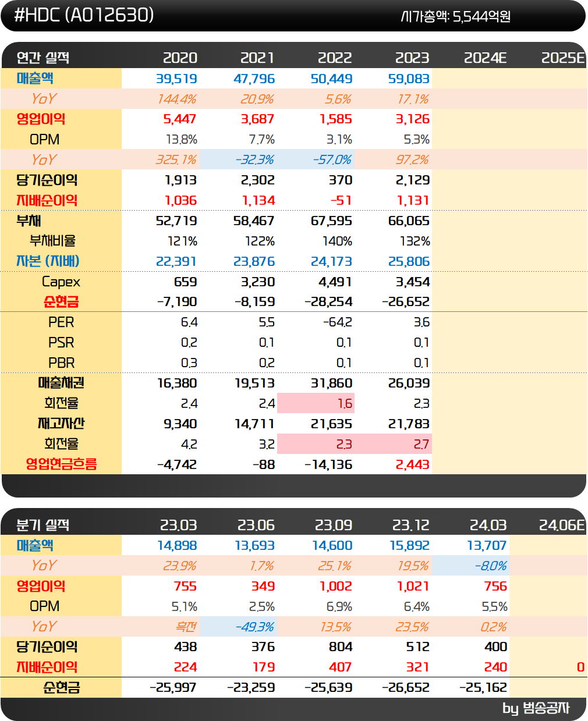Click the 2021 column header
The width and height of the screenshot is (588, 721).
click(x=257, y=58)
